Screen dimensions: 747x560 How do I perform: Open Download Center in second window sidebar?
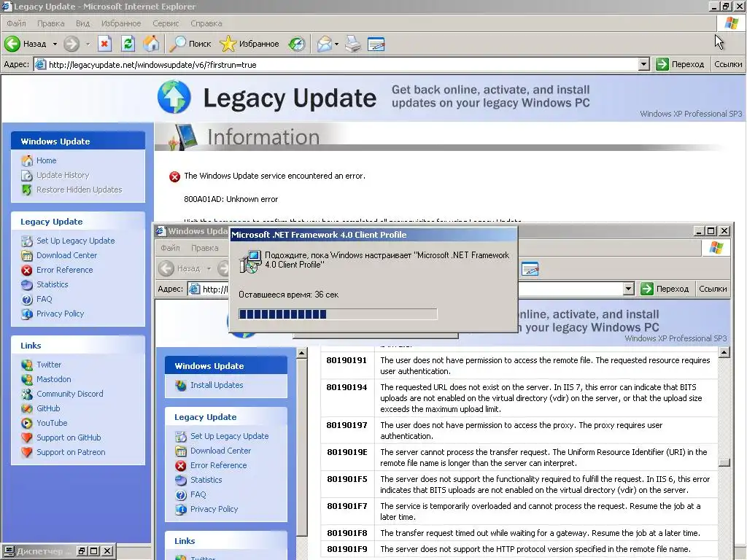(220, 451)
